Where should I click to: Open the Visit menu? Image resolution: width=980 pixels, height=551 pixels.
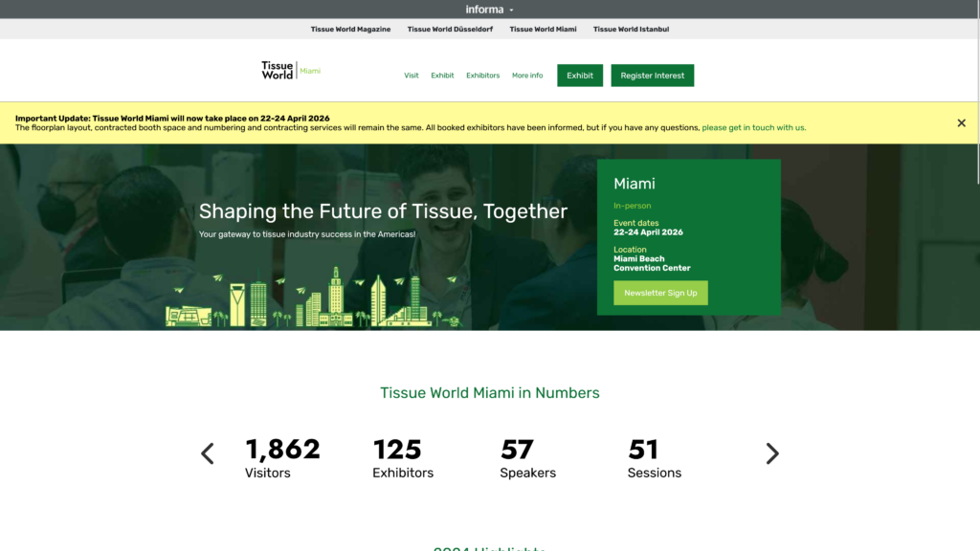tap(412, 76)
